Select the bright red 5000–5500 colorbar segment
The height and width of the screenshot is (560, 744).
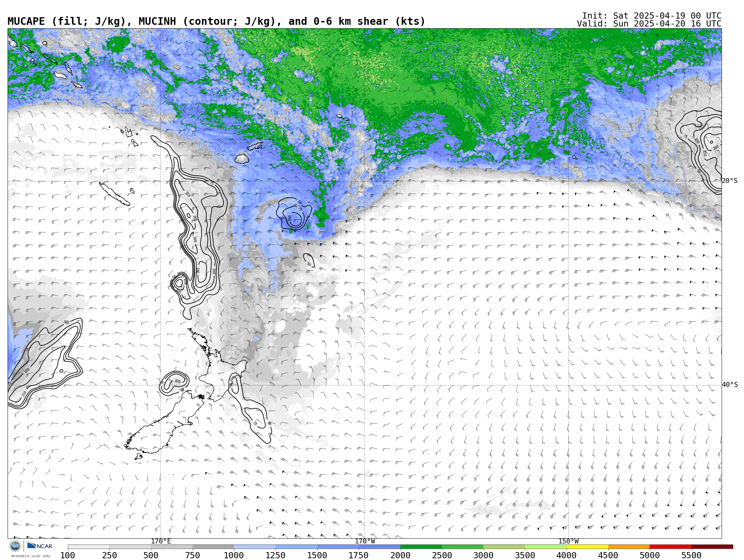[x=670, y=547]
